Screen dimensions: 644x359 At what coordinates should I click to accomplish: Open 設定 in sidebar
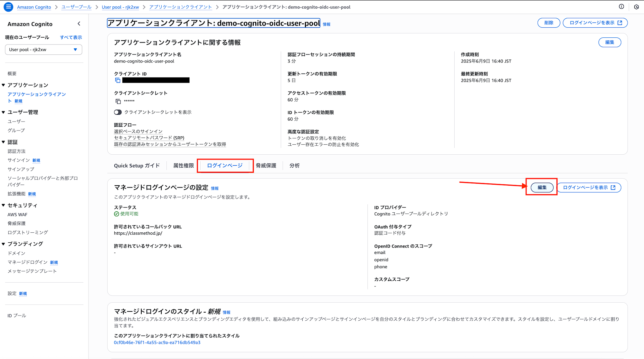click(12, 294)
